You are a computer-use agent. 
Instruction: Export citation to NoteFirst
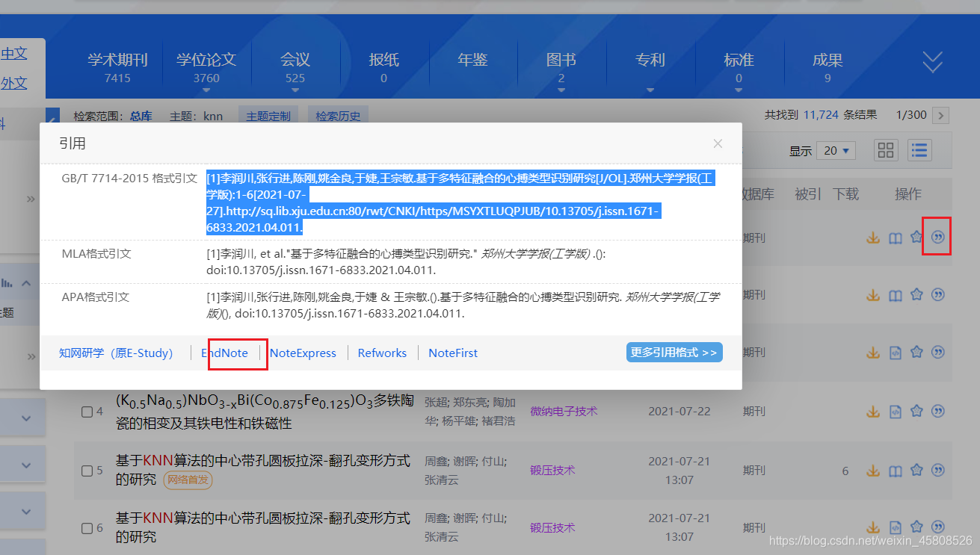tap(453, 353)
